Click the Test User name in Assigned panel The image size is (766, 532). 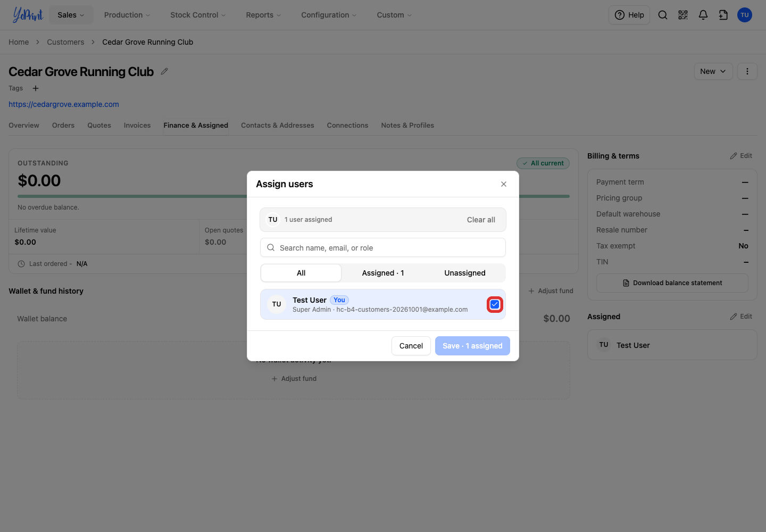(x=633, y=345)
